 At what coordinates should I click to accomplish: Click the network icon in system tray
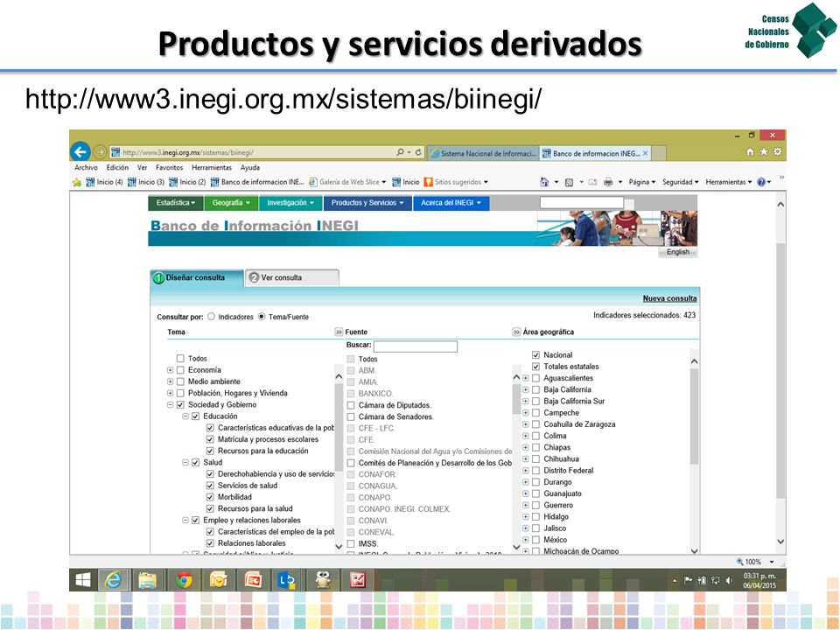pyautogui.click(x=715, y=580)
